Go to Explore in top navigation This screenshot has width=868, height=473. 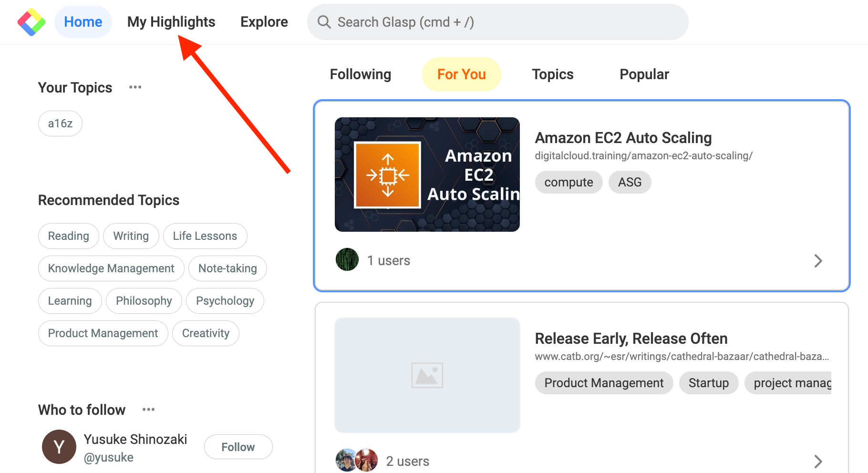[264, 22]
